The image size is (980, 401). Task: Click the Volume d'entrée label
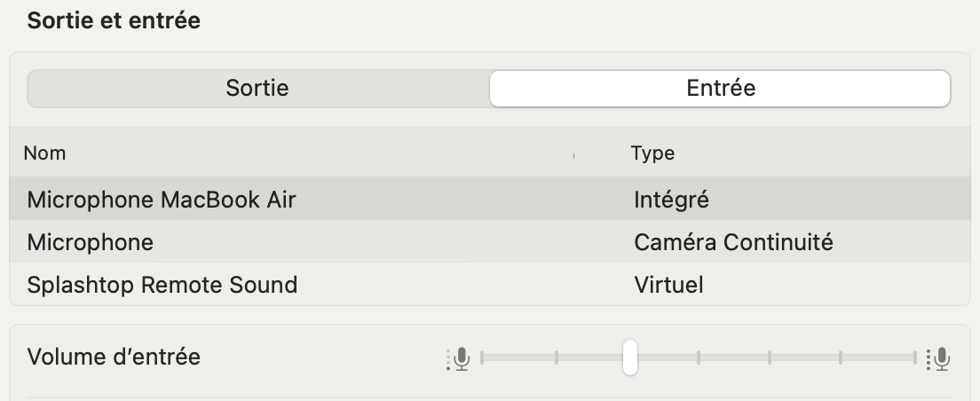(x=114, y=358)
